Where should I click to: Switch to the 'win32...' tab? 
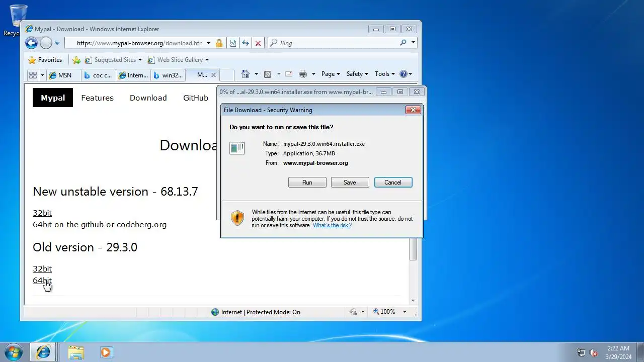point(168,75)
